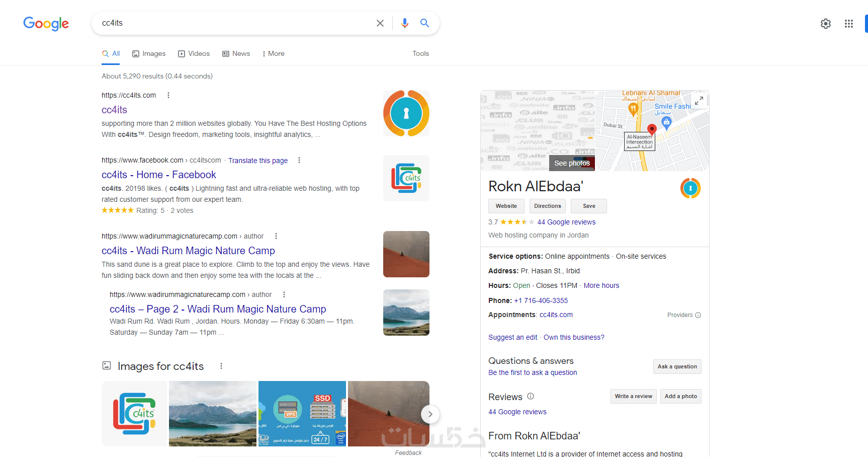Click Providers info icon
Screen dimensions: 868x457
tap(698, 315)
